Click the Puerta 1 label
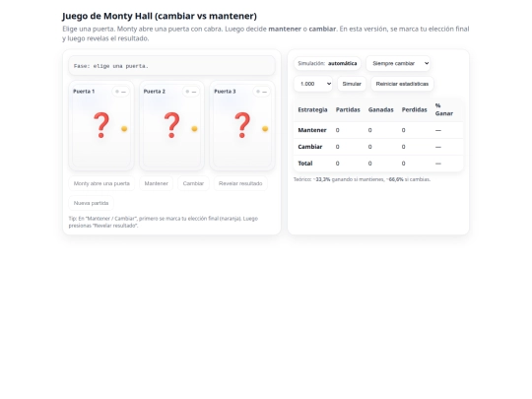The image size is (532, 399). [84, 92]
